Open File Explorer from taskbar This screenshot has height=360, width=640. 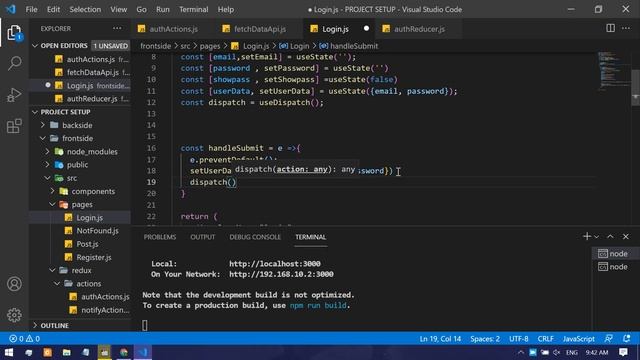pos(67,352)
